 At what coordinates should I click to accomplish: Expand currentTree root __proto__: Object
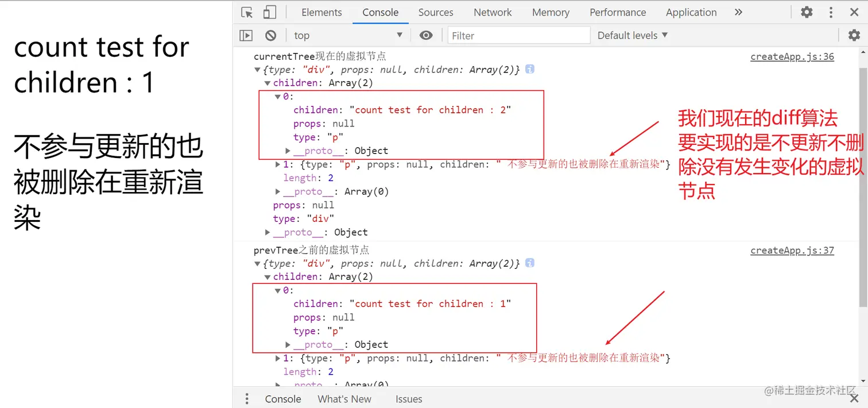pos(268,232)
